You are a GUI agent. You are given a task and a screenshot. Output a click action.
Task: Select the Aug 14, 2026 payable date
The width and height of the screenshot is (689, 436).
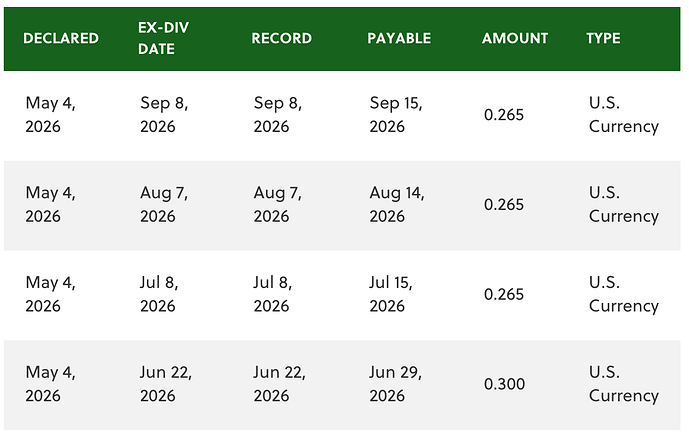coord(397,204)
